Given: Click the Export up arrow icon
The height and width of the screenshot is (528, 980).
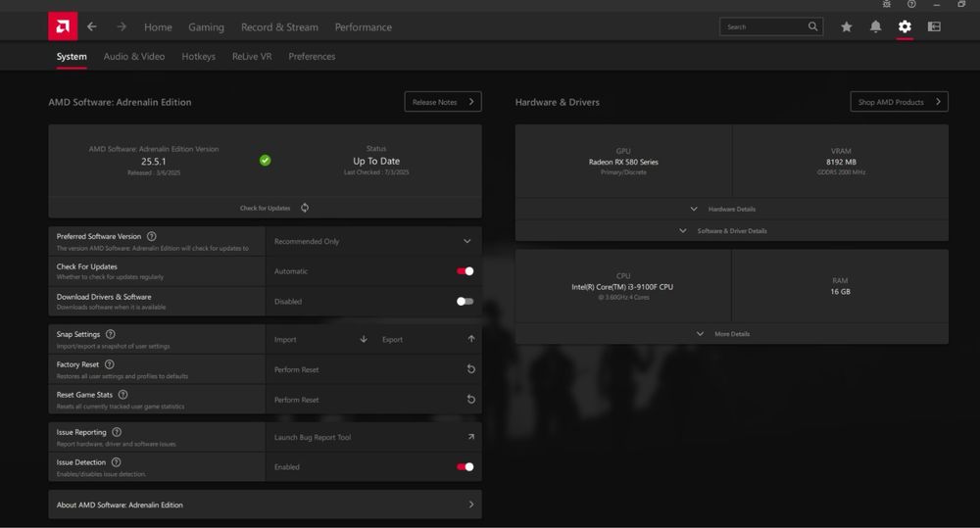Looking at the screenshot, I should click(x=471, y=339).
